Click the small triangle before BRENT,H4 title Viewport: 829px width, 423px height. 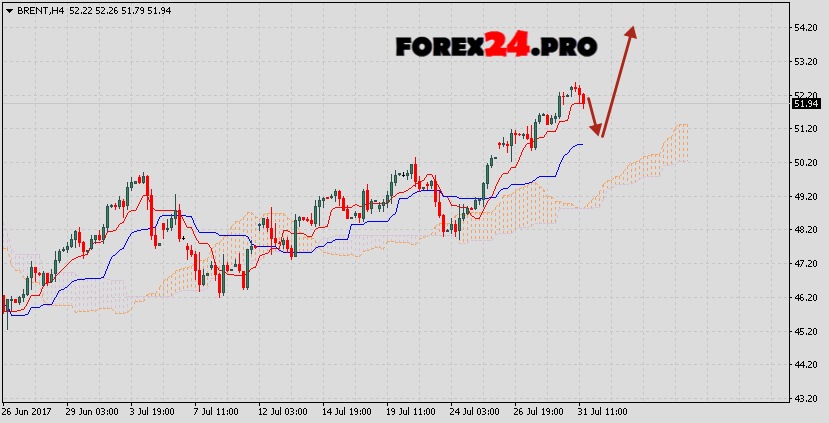point(9,9)
